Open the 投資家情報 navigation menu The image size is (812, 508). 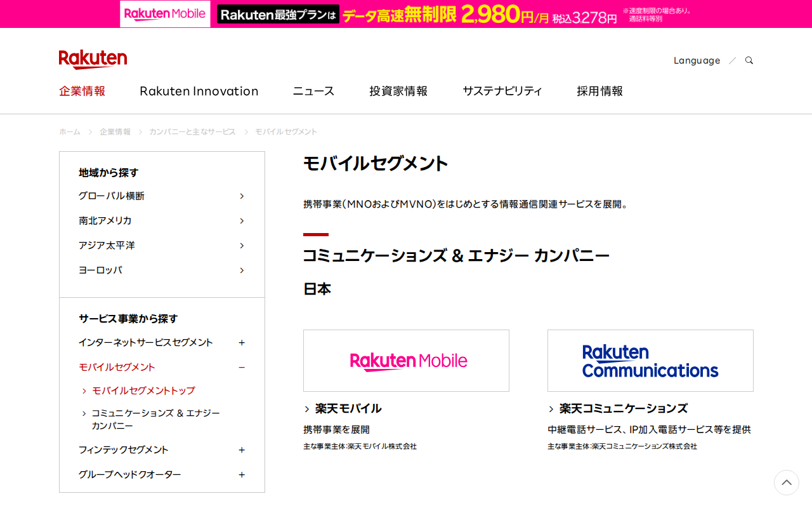[x=398, y=91]
